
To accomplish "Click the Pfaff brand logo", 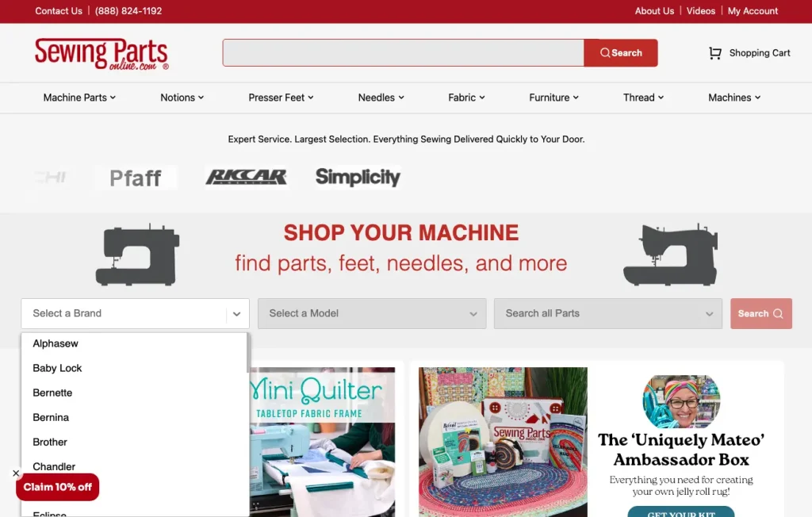I will [135, 178].
